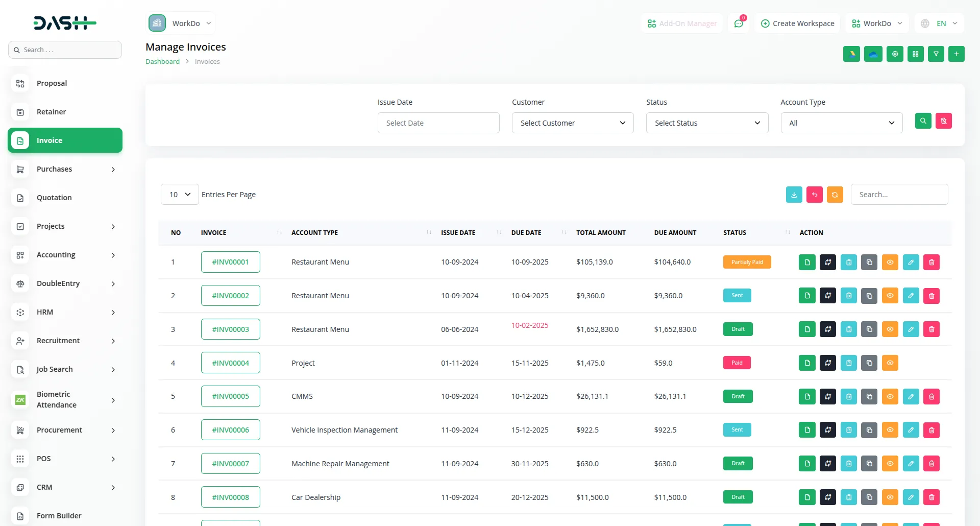Click the Google Drive icon button
The image size is (980, 526).
coord(851,54)
